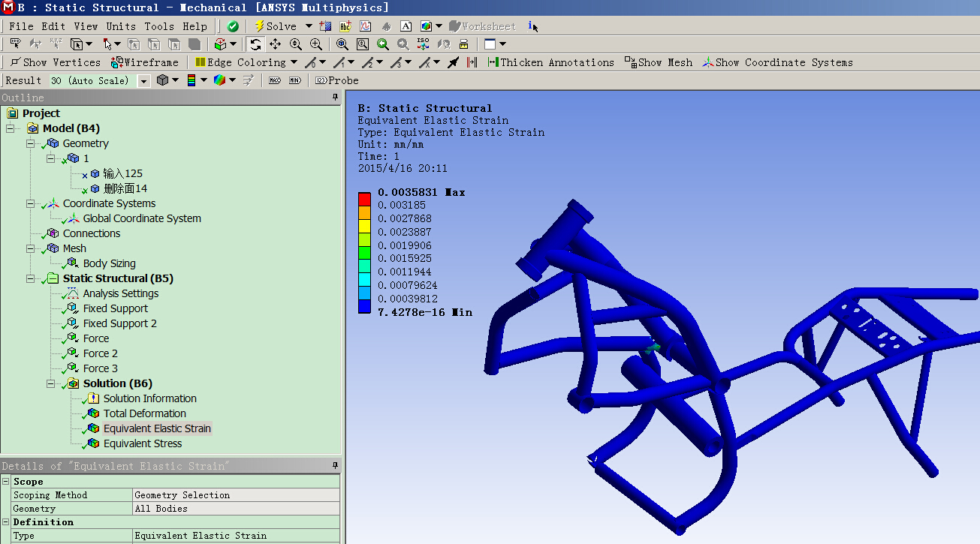980x544 pixels.
Task: Click the Label selection tool icon
Action: pos(14,44)
